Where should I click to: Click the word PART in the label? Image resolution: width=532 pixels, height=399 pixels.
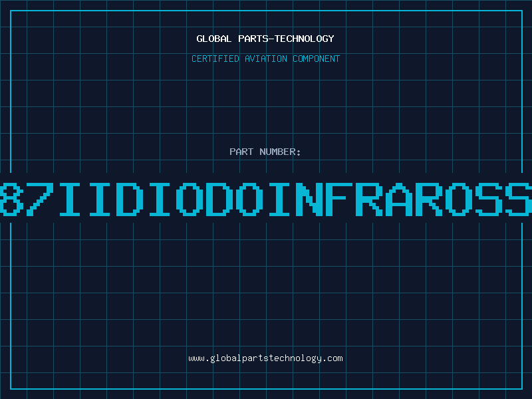[x=241, y=152]
